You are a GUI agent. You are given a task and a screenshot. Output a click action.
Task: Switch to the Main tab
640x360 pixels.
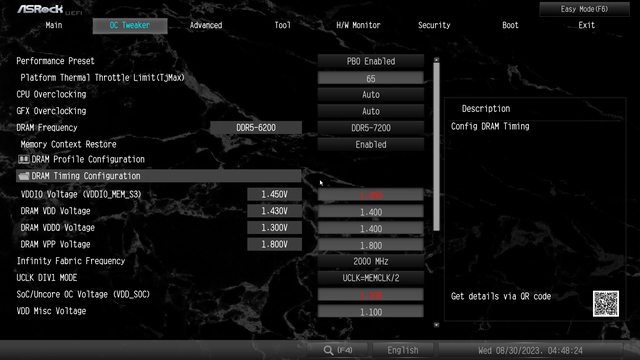pyautogui.click(x=53, y=25)
